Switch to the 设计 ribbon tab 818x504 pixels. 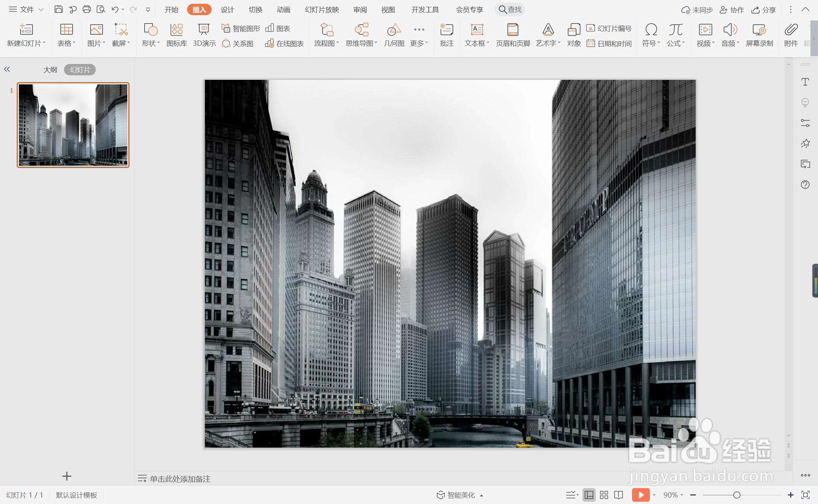tap(227, 9)
